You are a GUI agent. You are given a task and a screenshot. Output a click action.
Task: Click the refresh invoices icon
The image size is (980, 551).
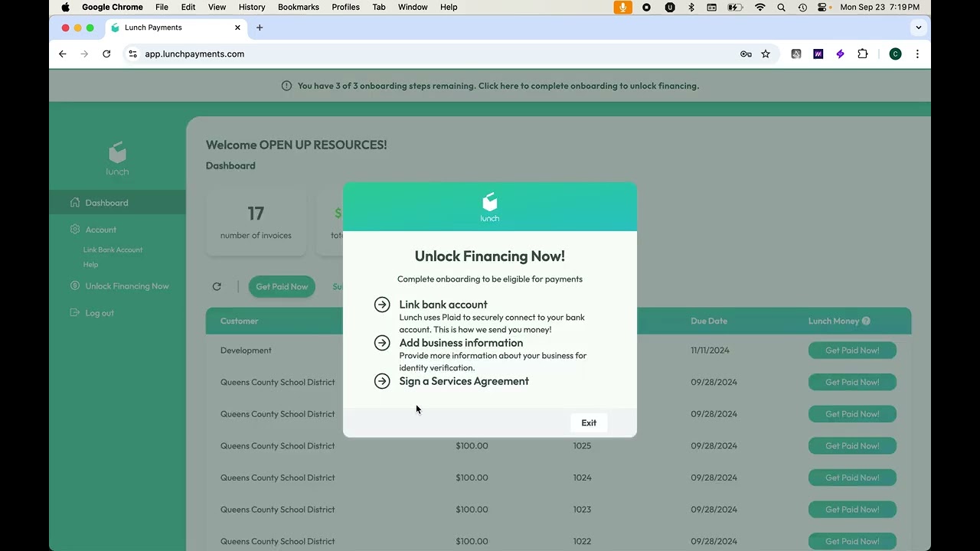[217, 286]
